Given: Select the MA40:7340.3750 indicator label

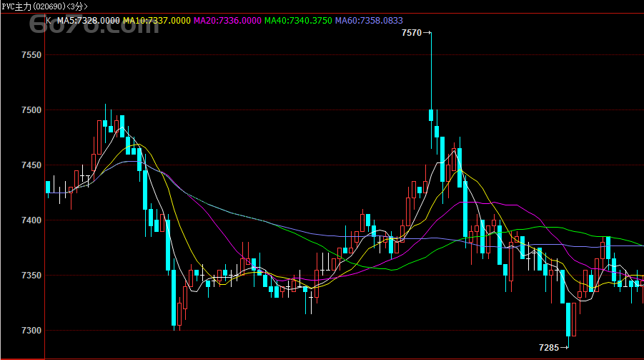Looking at the screenshot, I should pyautogui.click(x=298, y=21).
